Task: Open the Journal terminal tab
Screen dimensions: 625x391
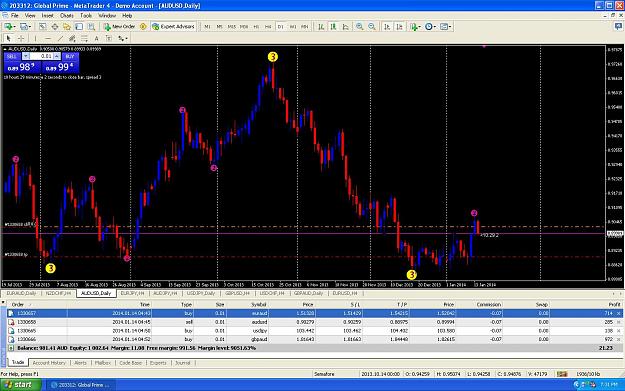Action: (183, 363)
